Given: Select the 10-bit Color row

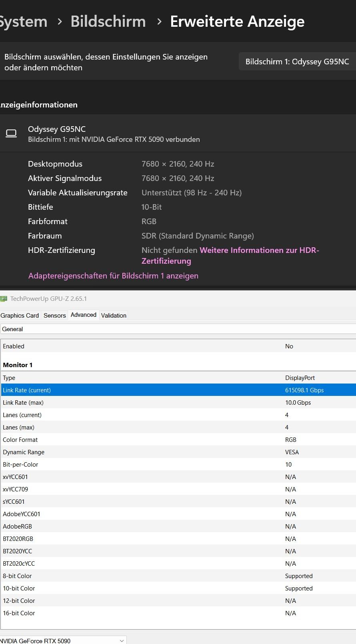Looking at the screenshot, I should coord(178,588).
